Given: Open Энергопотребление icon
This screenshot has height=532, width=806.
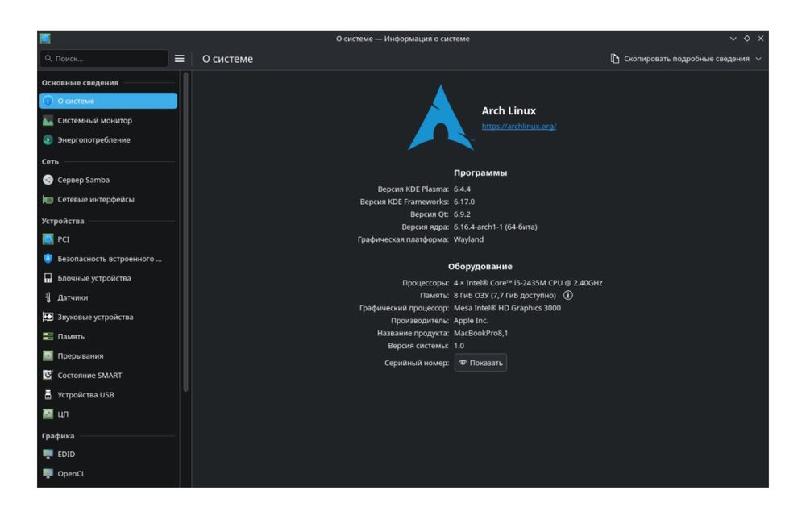Looking at the screenshot, I should pos(48,140).
